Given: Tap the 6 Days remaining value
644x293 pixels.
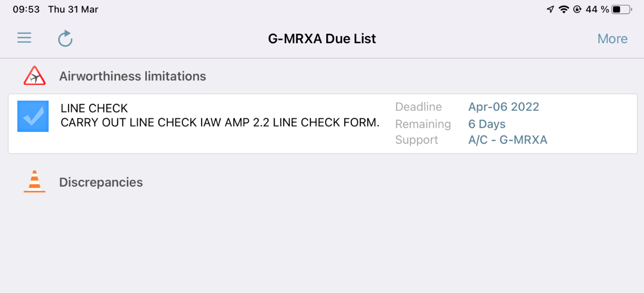Looking at the screenshot, I should [x=487, y=124].
